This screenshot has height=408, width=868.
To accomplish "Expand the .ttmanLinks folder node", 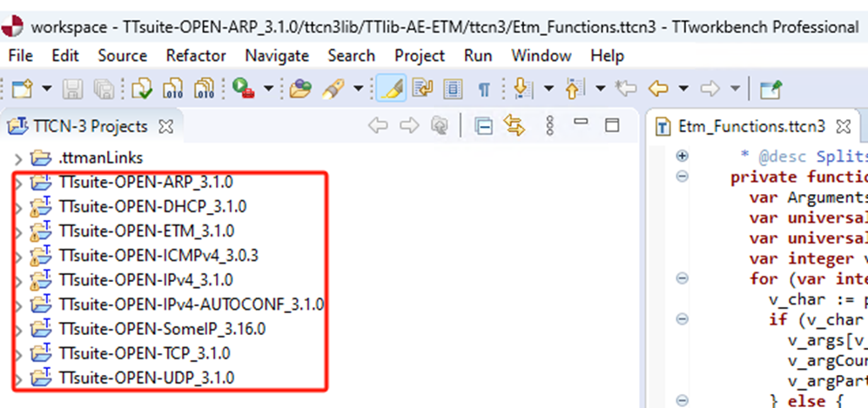I will point(18,158).
